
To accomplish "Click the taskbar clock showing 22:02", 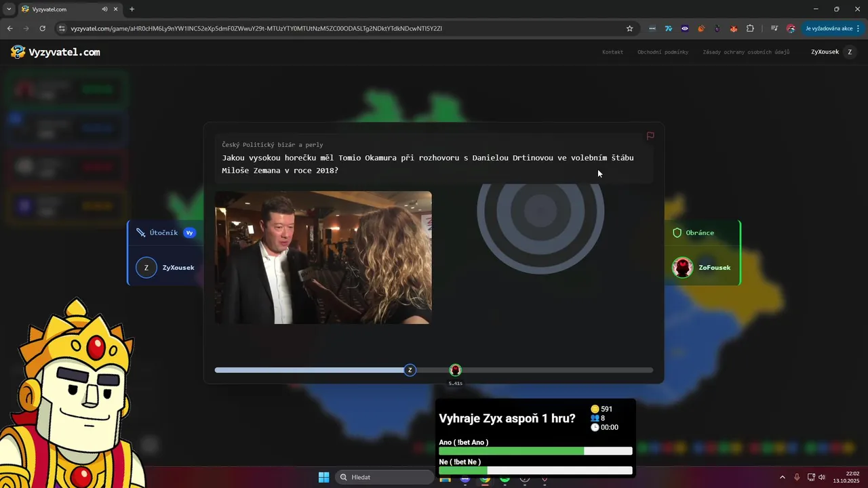I will (846, 477).
